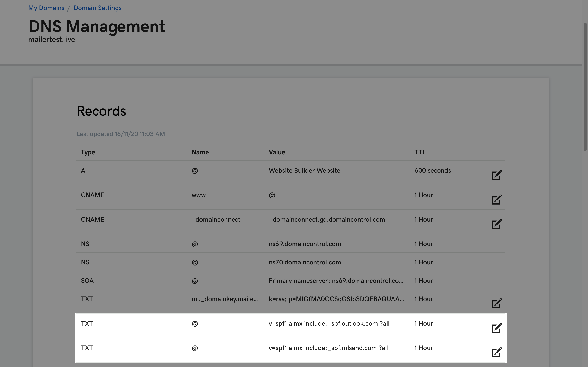Viewport: 588px width, 367px height.
Task: Edit the A record for Website Builder
Action: pyautogui.click(x=496, y=175)
